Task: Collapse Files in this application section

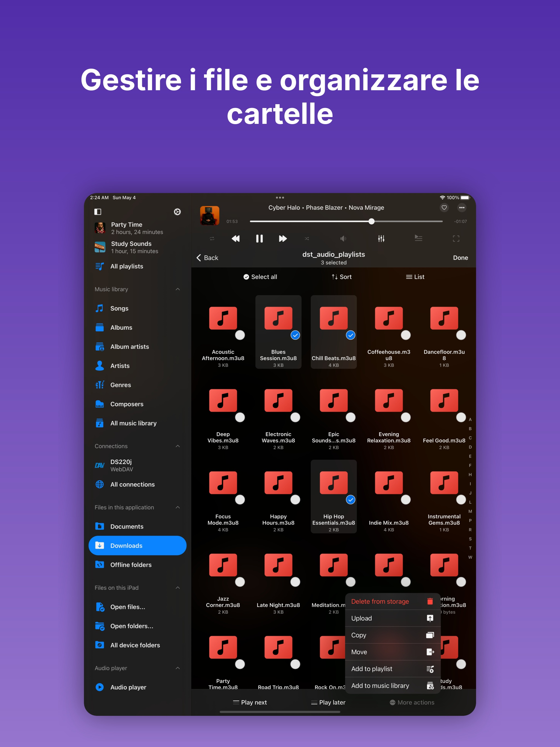Action: coord(178,507)
